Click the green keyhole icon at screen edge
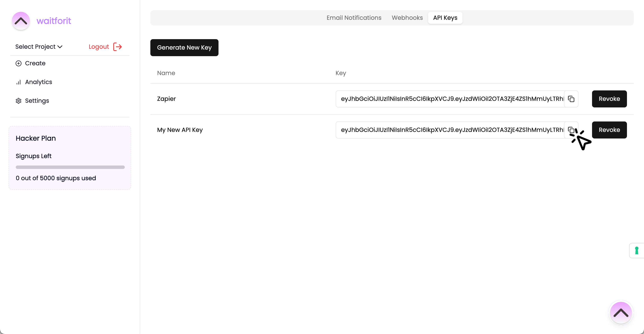Viewport: 644px width, 334px height. point(637,250)
